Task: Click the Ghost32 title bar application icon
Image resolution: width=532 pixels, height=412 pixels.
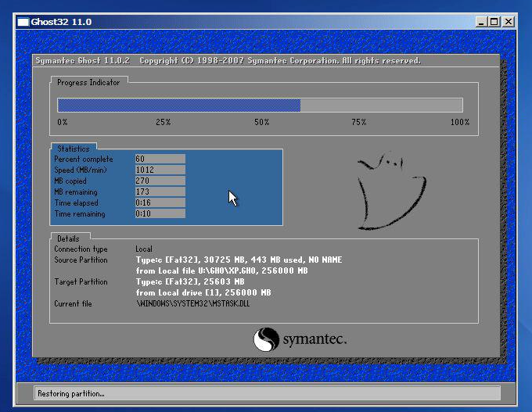Action: coord(23,22)
